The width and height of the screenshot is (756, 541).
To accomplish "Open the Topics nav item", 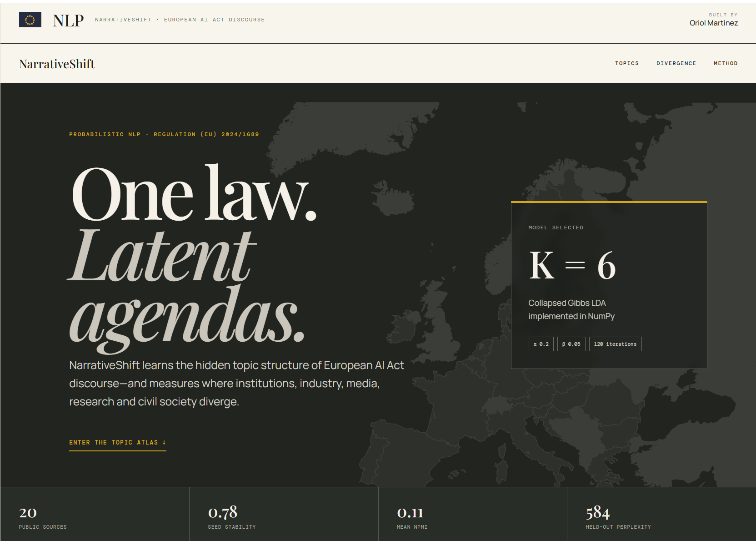I will (x=627, y=63).
